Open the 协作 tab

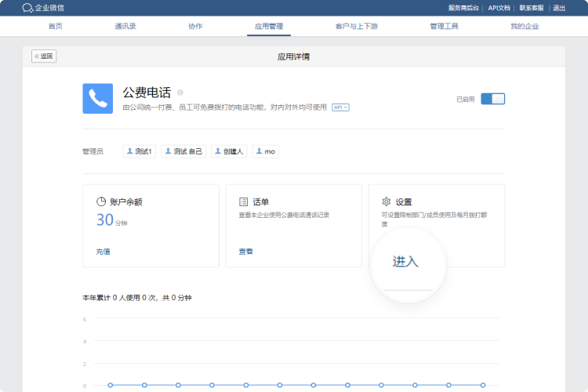195,26
